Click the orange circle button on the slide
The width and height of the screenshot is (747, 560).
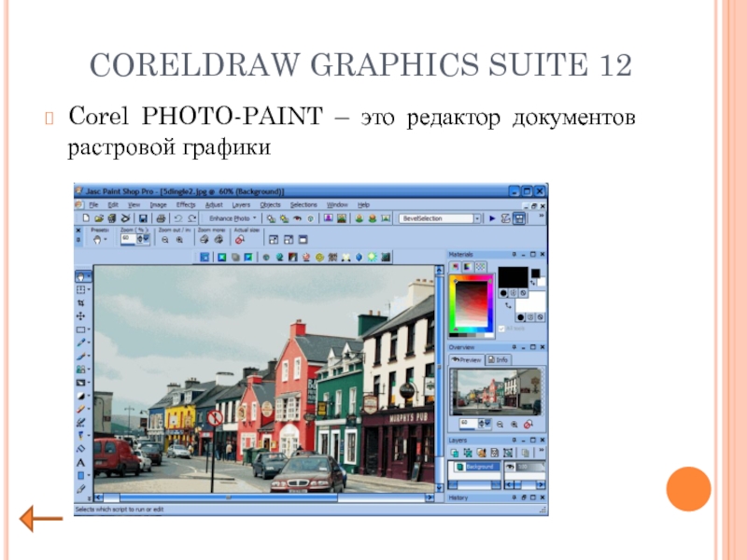pyautogui.click(x=688, y=489)
